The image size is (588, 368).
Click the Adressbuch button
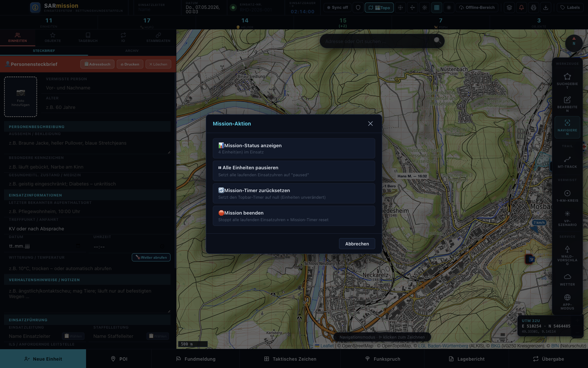pos(97,64)
